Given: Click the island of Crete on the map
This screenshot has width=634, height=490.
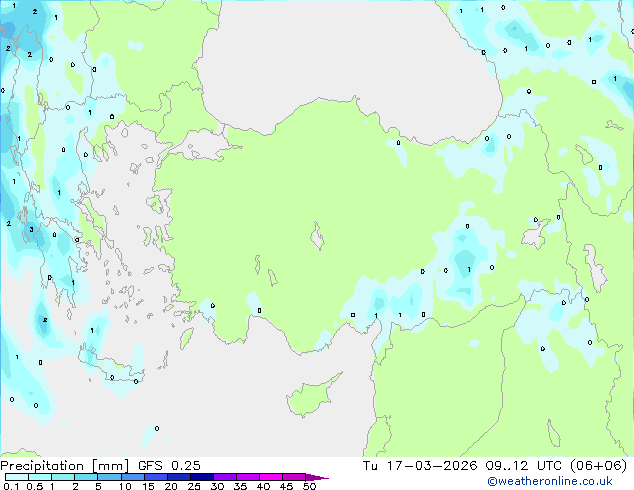Looking at the screenshot, I should tap(111, 367).
